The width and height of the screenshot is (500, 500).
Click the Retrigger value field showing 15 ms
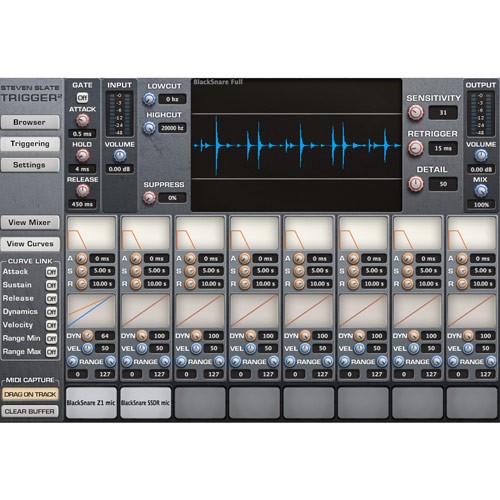click(x=443, y=148)
